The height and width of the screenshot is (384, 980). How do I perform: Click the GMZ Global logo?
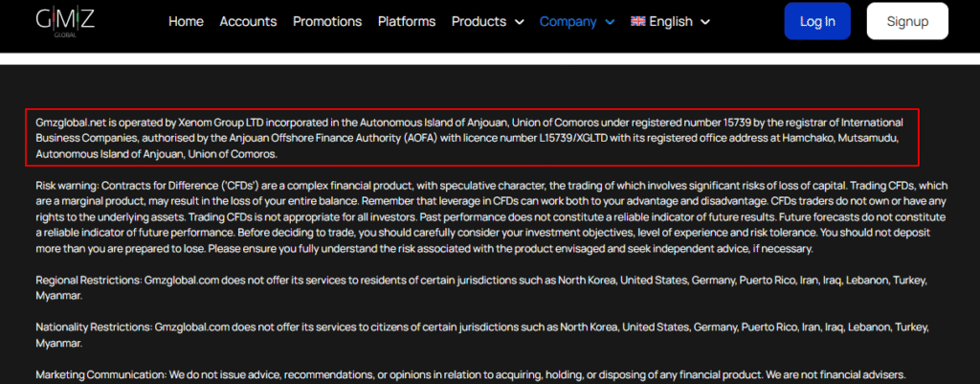point(65,21)
